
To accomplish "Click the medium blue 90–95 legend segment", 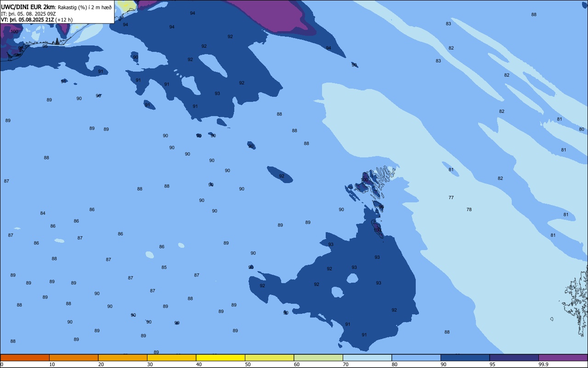I will coord(465,357).
